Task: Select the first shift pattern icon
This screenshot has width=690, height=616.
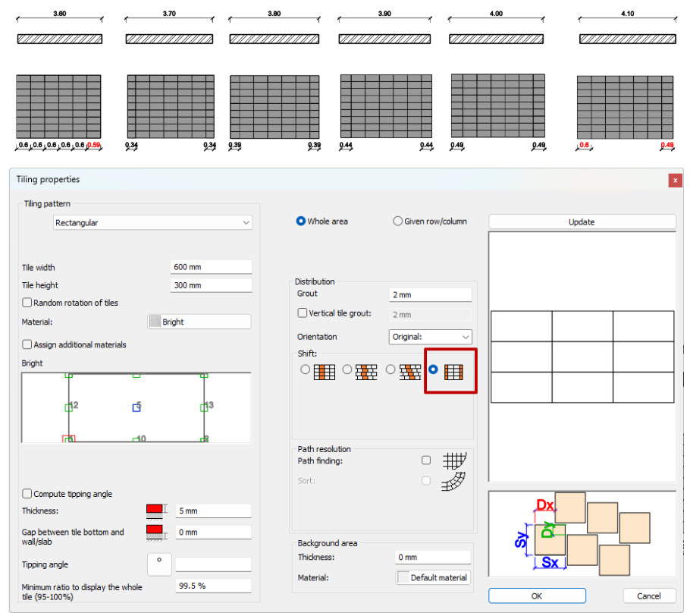Action: coord(325,372)
